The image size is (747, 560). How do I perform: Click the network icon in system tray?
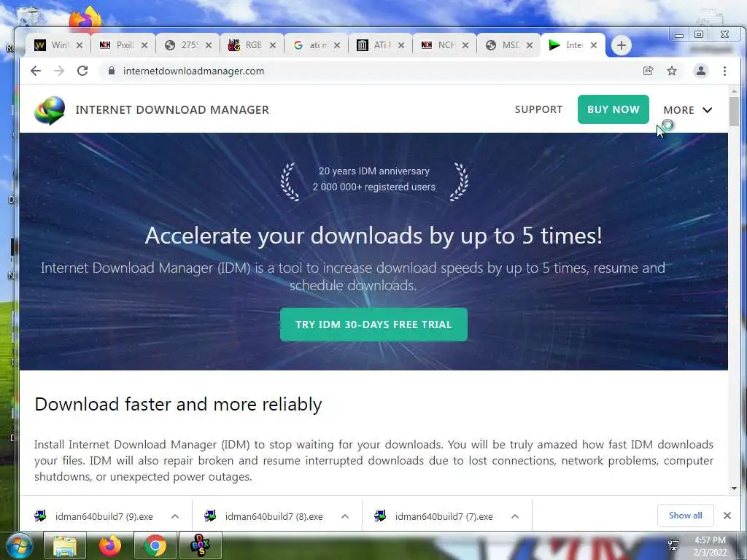673,545
